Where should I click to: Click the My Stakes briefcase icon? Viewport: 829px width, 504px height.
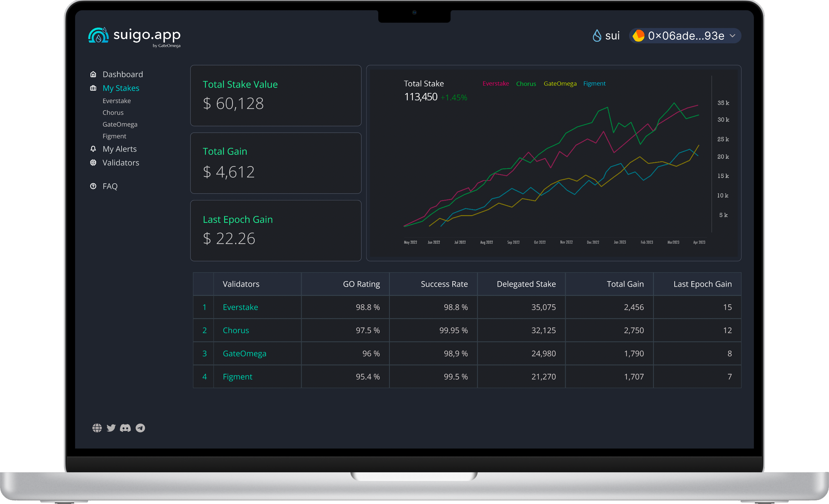[93, 88]
